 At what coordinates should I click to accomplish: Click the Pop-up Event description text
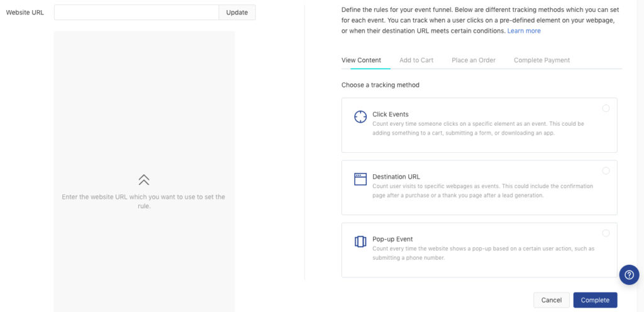point(484,253)
